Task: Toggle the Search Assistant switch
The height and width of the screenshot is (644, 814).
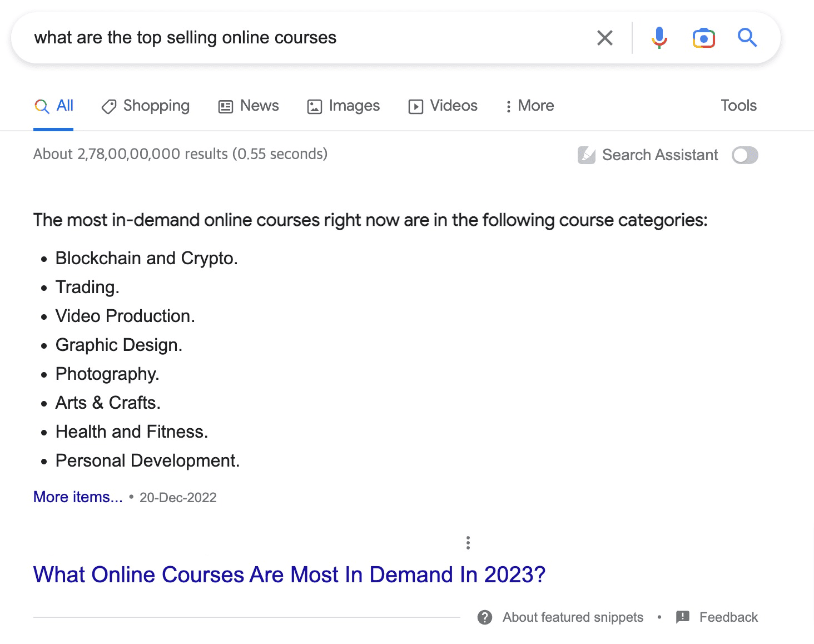Action: (744, 155)
